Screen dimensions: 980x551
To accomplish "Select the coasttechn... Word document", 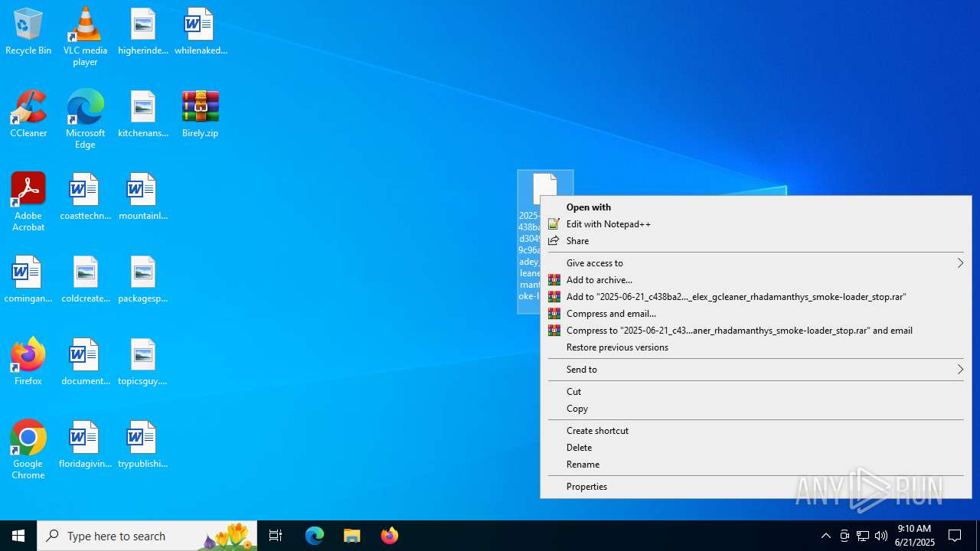I will click(x=85, y=197).
